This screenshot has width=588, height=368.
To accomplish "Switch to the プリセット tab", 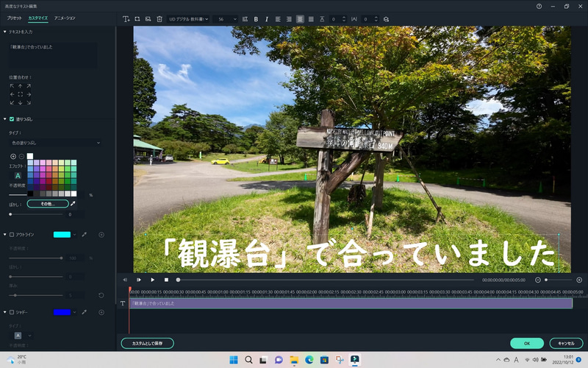I will (15, 18).
